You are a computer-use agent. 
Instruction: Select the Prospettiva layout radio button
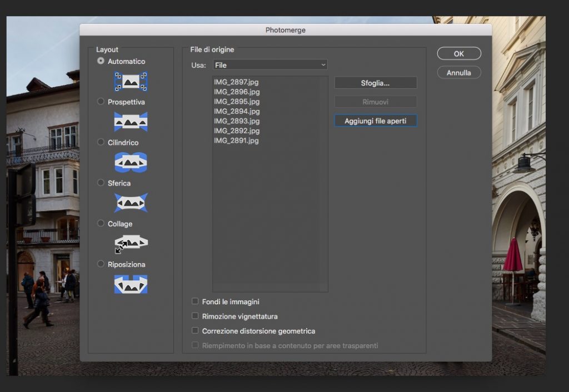point(101,102)
